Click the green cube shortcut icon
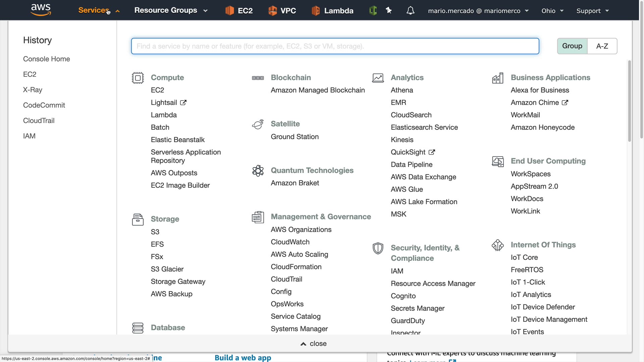 (x=373, y=11)
